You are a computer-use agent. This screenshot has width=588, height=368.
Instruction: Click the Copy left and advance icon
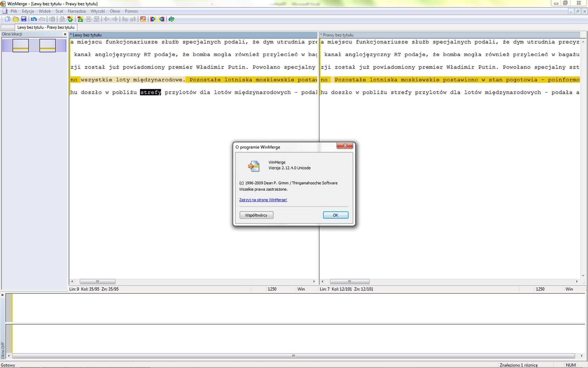[x=133, y=19]
